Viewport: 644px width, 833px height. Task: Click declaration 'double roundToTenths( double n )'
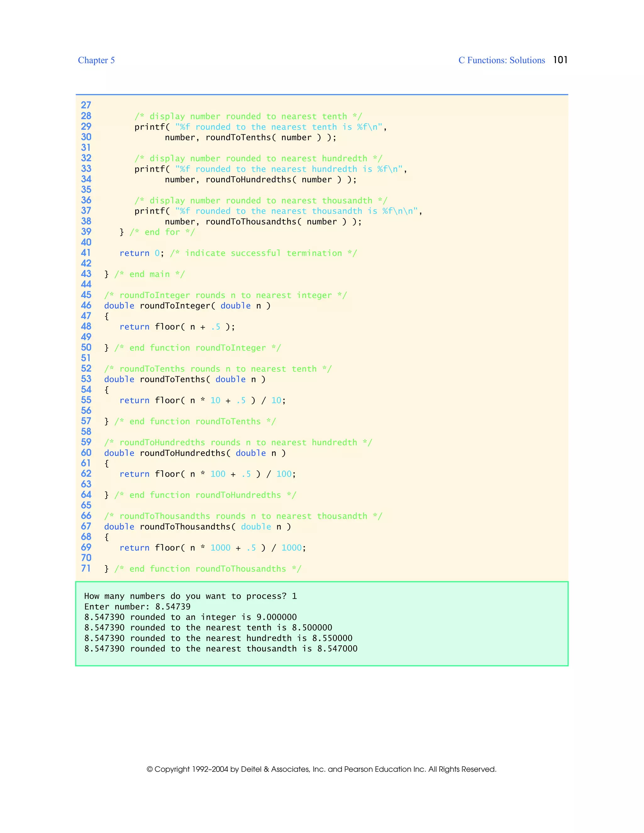pos(185,379)
